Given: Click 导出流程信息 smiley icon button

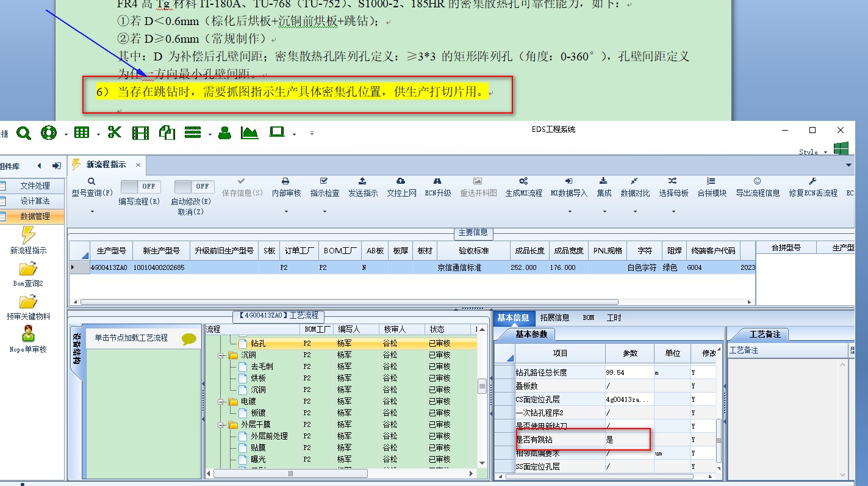Looking at the screenshot, I should [758, 187].
